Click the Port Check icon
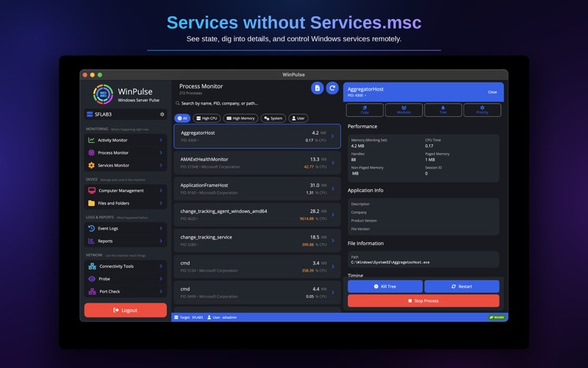Image resolution: width=588 pixels, height=368 pixels. pyautogui.click(x=92, y=291)
